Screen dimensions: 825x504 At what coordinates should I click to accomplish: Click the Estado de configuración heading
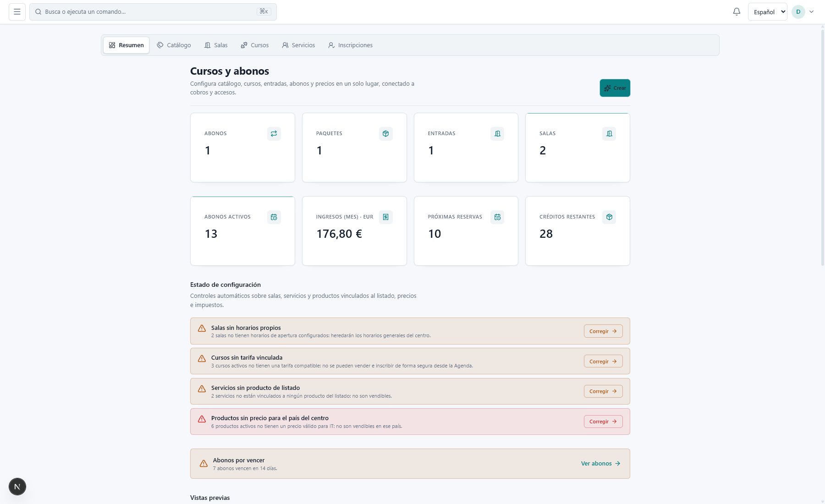pos(225,285)
